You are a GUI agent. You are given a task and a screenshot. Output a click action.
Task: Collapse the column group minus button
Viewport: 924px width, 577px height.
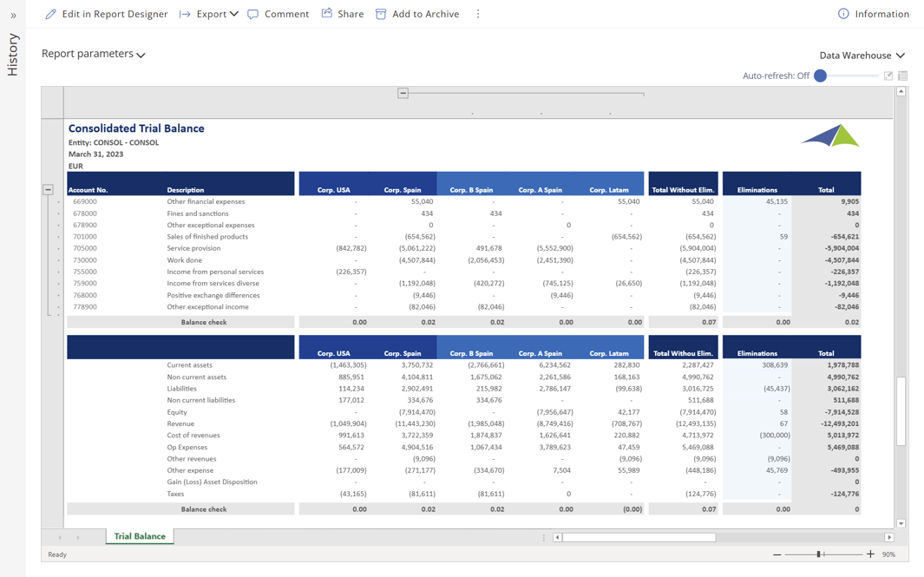[403, 93]
